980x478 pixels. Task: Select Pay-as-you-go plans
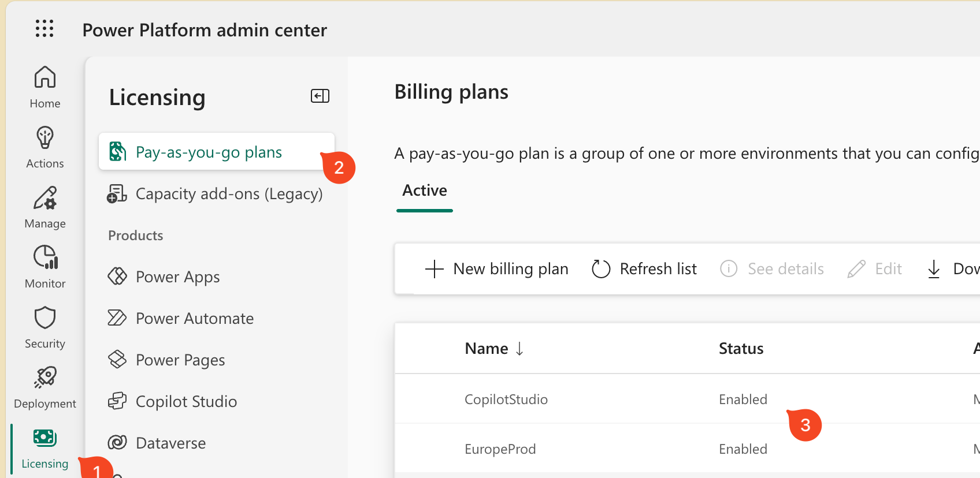tap(209, 152)
